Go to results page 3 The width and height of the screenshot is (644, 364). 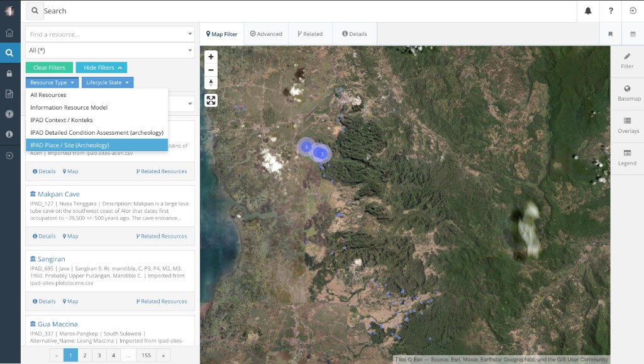click(x=99, y=355)
